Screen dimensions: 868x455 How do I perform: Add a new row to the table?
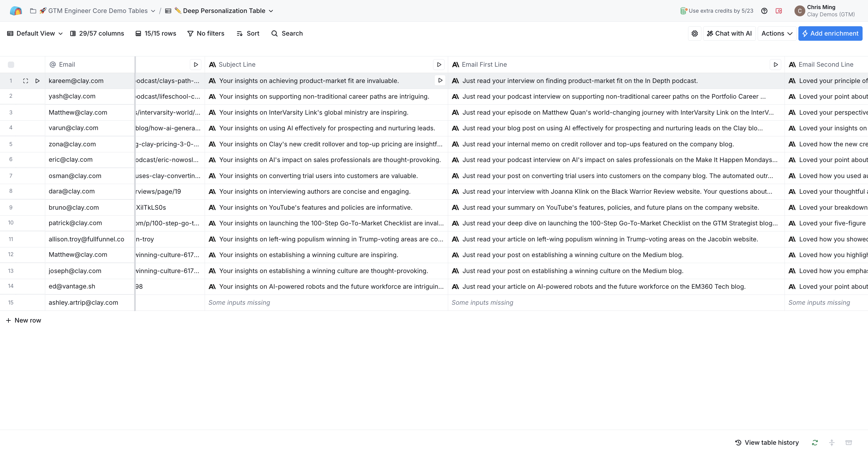click(x=24, y=320)
